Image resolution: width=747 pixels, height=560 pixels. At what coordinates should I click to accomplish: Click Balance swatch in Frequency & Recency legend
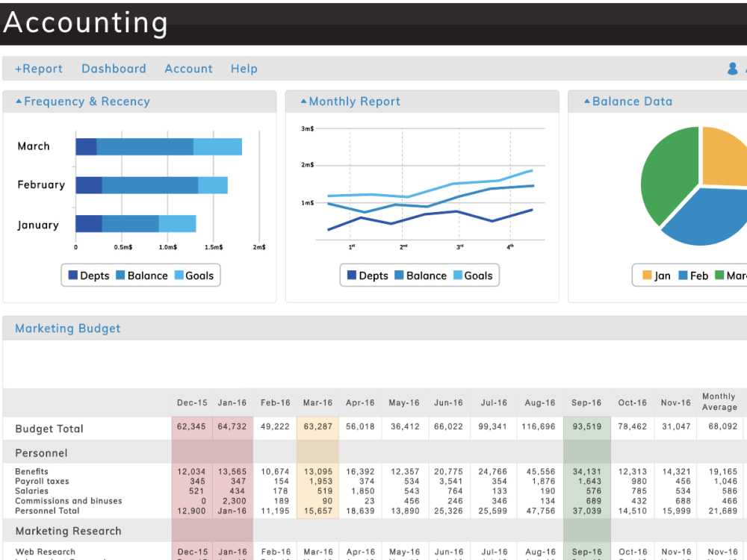[120, 275]
